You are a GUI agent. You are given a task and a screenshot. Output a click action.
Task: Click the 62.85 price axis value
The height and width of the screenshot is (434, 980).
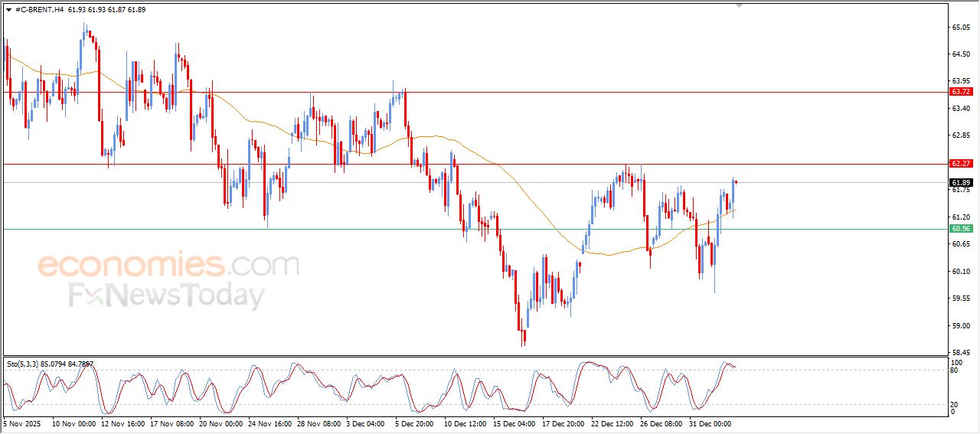(961, 135)
